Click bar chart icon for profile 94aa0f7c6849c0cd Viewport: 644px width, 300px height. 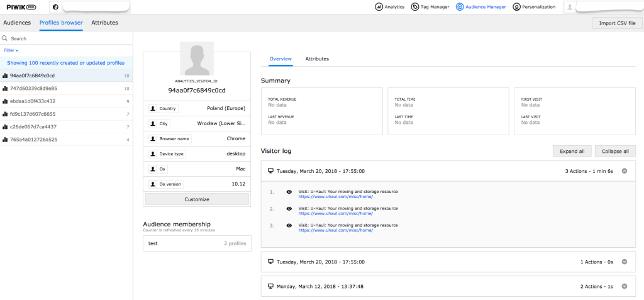click(x=5, y=75)
